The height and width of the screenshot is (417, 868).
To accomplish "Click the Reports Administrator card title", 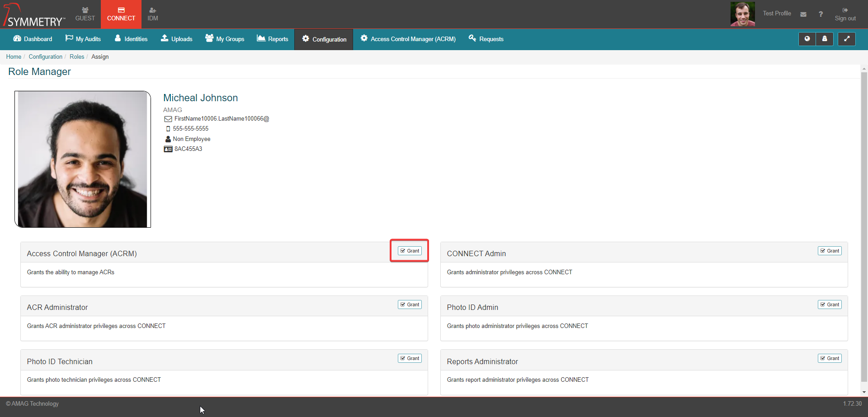I will 482,361.
